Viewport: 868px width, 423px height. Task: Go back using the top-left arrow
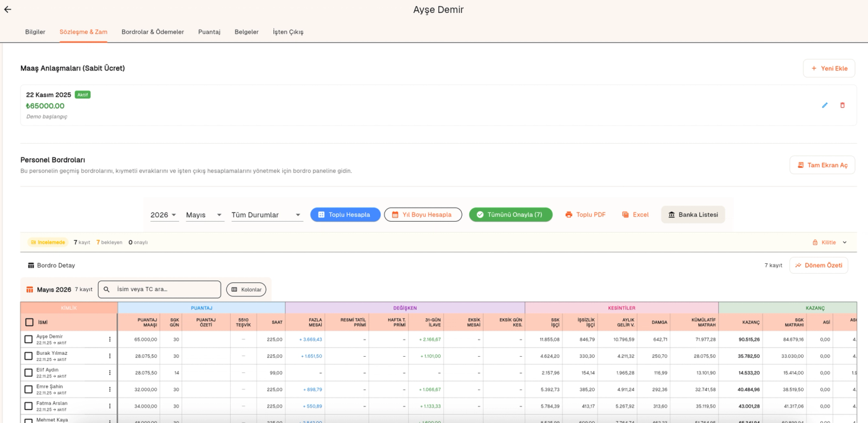[7, 9]
